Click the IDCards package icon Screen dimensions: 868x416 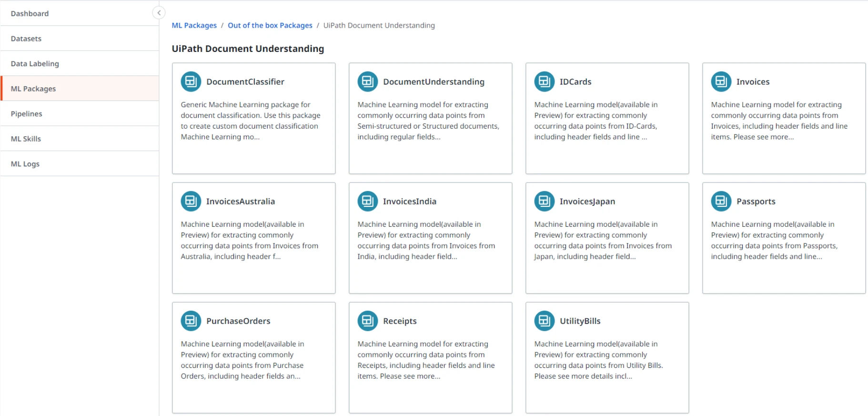pos(545,81)
